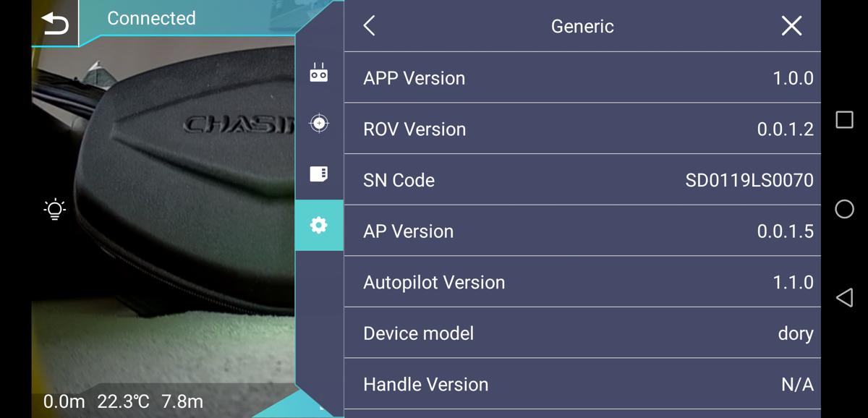The image size is (868, 418).
Task: Select the gear settings tab
Action: pyautogui.click(x=319, y=225)
